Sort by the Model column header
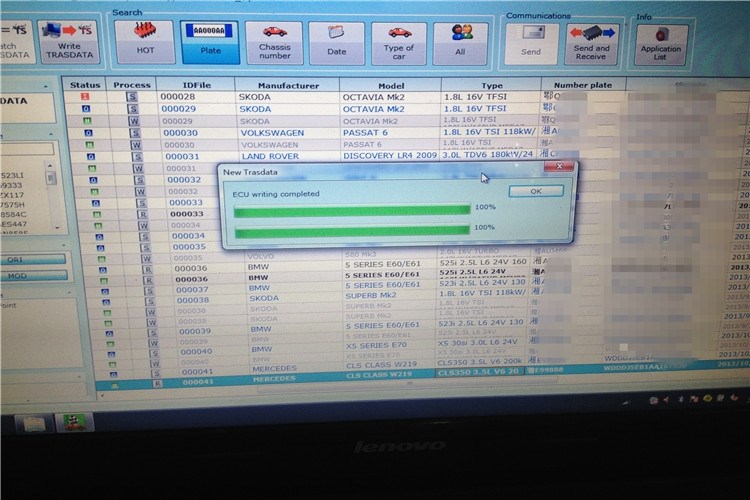750x500 pixels. tap(391, 85)
